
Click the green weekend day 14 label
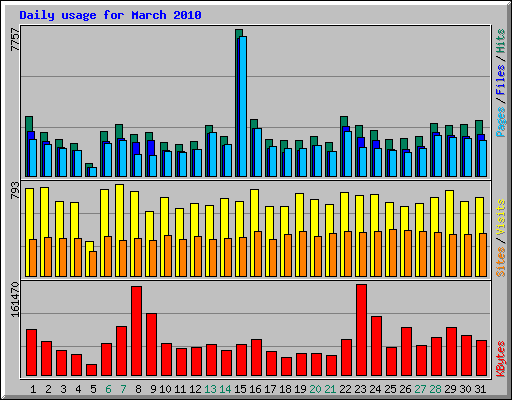pos(225,389)
